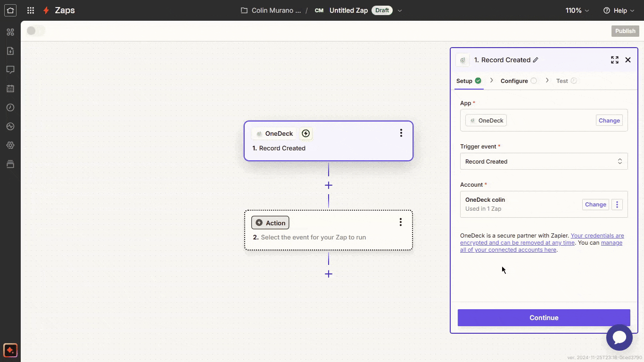Switch to the Configure tab
This screenshot has height=362, width=644.
tap(519, 81)
